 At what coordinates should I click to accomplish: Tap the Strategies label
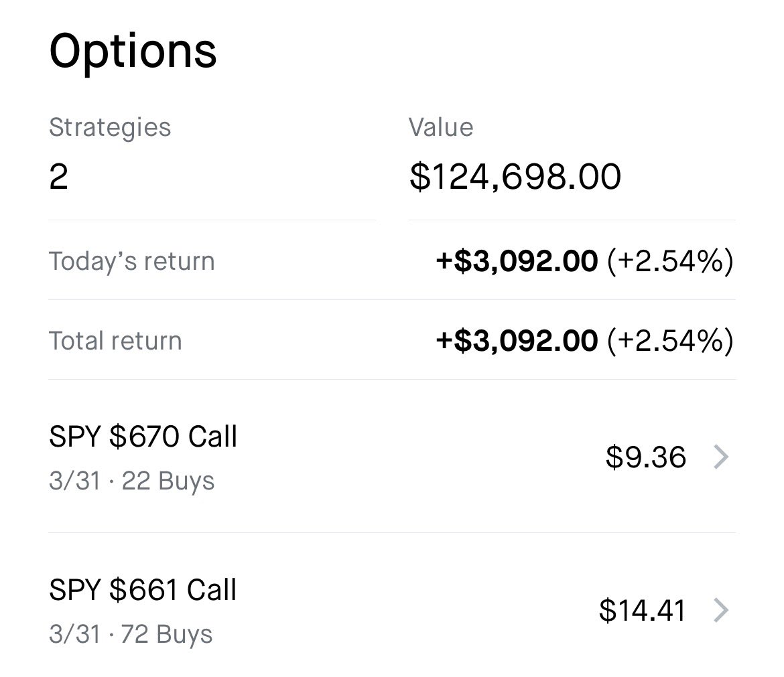click(x=110, y=127)
